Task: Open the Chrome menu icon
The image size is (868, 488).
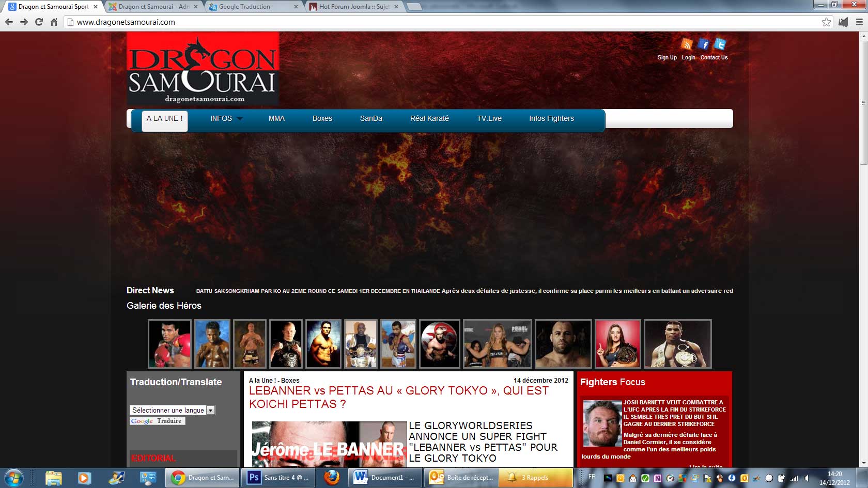Action: (859, 22)
